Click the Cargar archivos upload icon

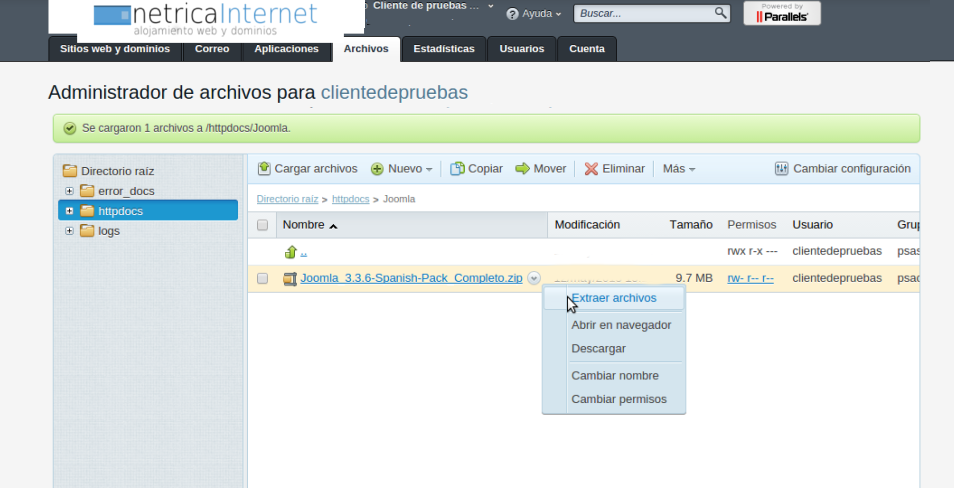click(x=264, y=169)
